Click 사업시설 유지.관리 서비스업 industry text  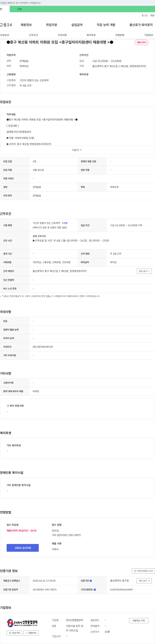[x=75, y=628]
